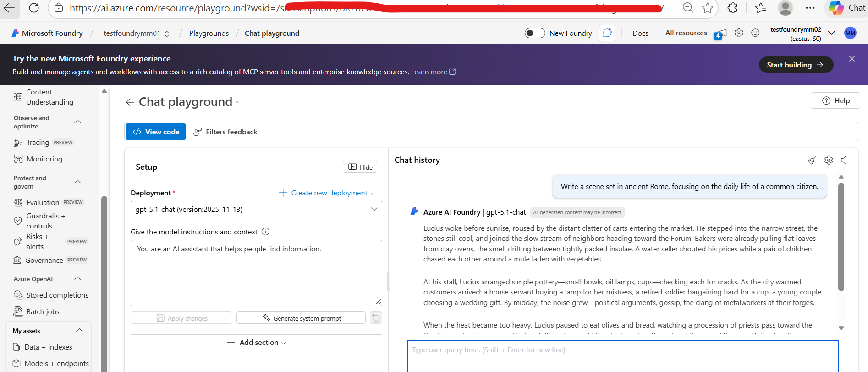Toggle the New Foundry switch
The height and width of the screenshot is (372, 868).
(x=535, y=33)
